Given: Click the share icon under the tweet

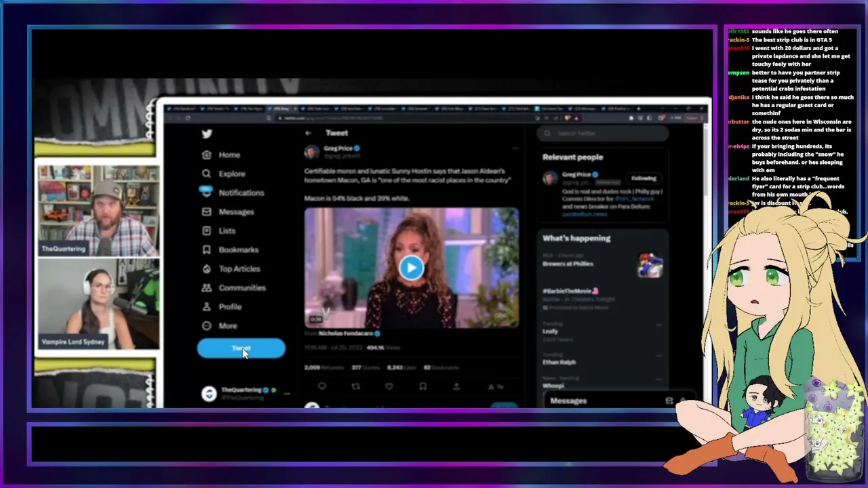Looking at the screenshot, I should coord(456,386).
